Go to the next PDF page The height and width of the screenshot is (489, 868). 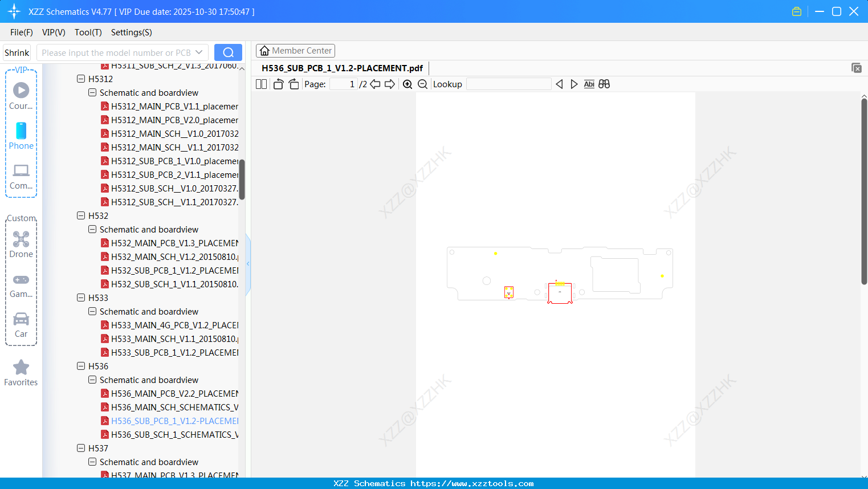(390, 84)
